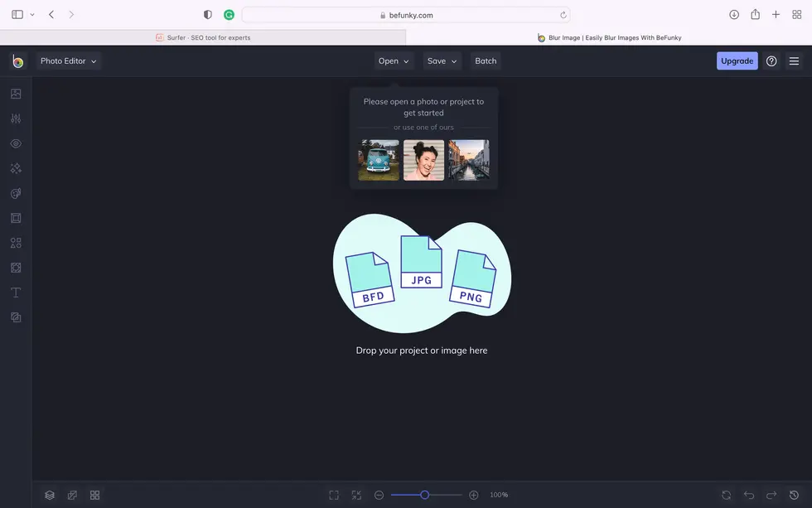Switch to the Blur Image browser tab
Viewport: 812px width, 508px height.
609,36
